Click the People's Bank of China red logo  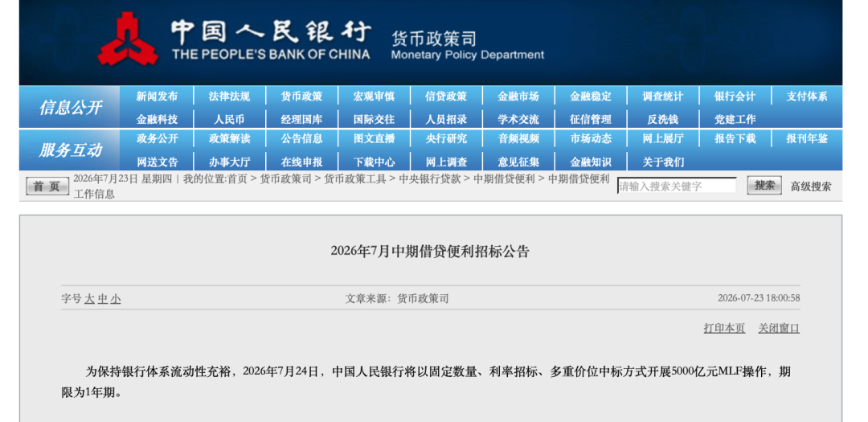pos(128,39)
